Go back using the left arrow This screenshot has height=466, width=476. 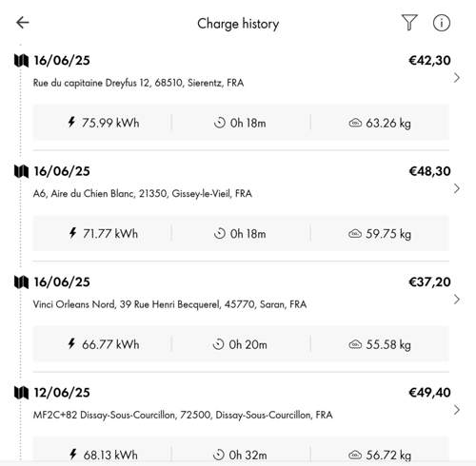[x=23, y=23]
